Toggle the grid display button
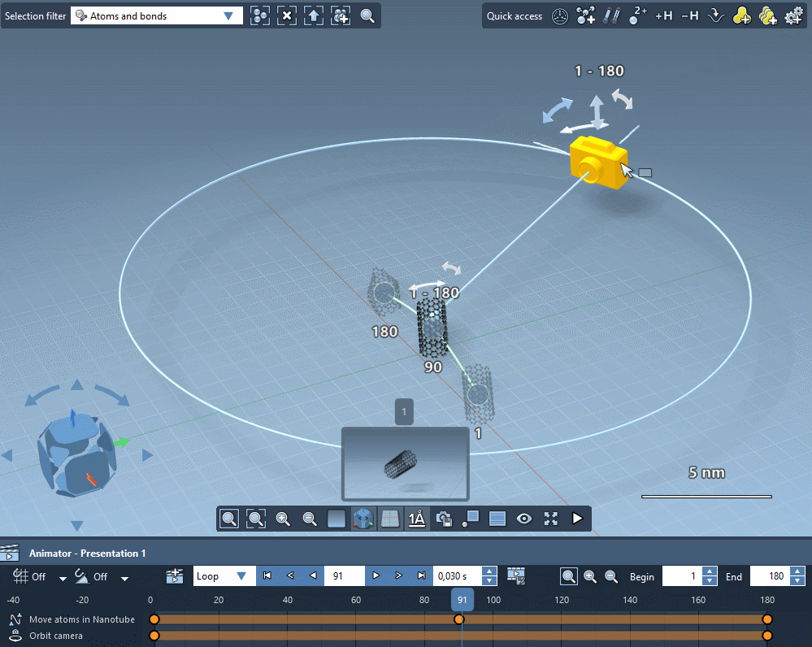 (390, 518)
